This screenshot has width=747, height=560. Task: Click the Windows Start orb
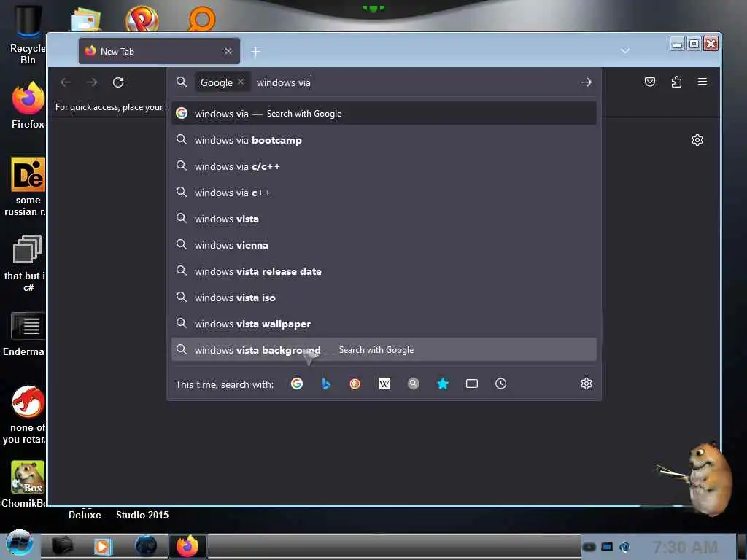coord(19,543)
